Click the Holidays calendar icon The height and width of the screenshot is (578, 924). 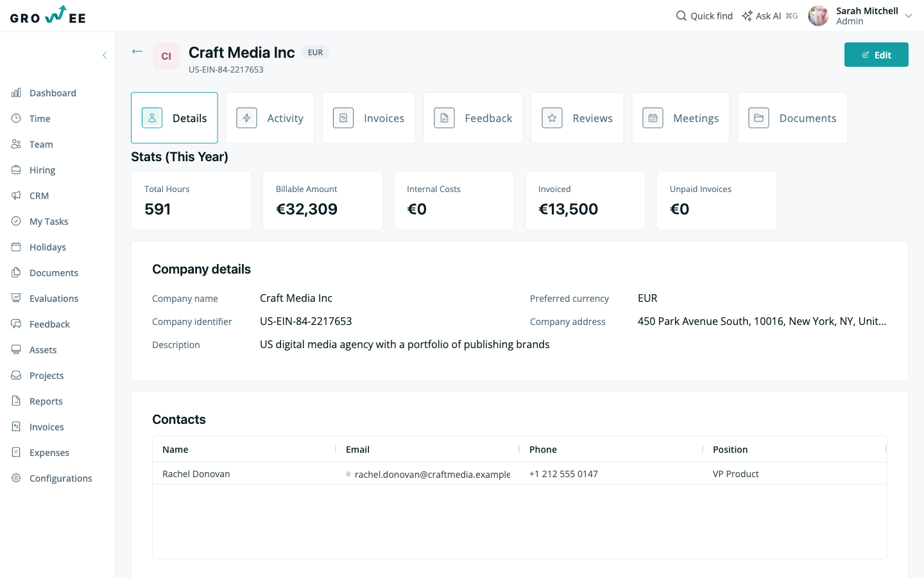coord(16,247)
